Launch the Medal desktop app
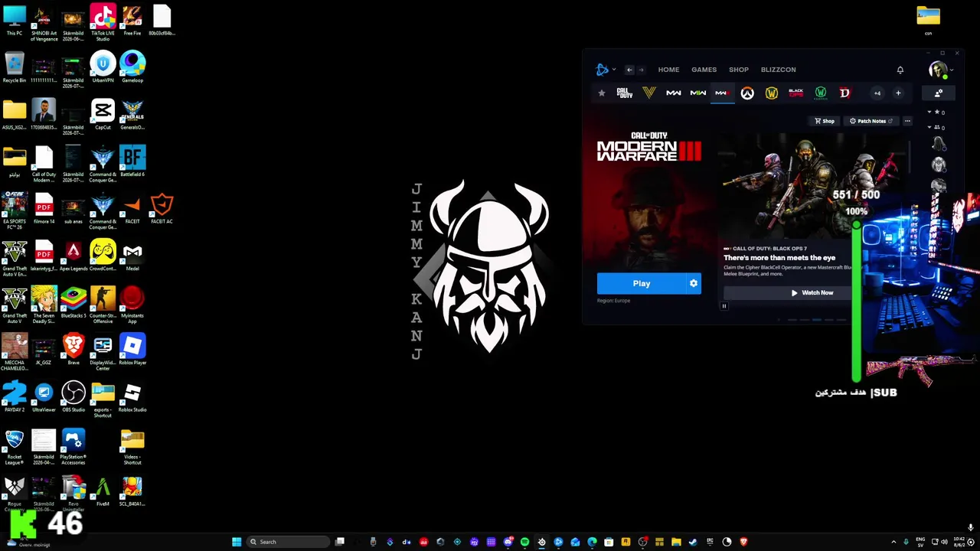Image resolution: width=980 pixels, height=551 pixels. coord(132,256)
